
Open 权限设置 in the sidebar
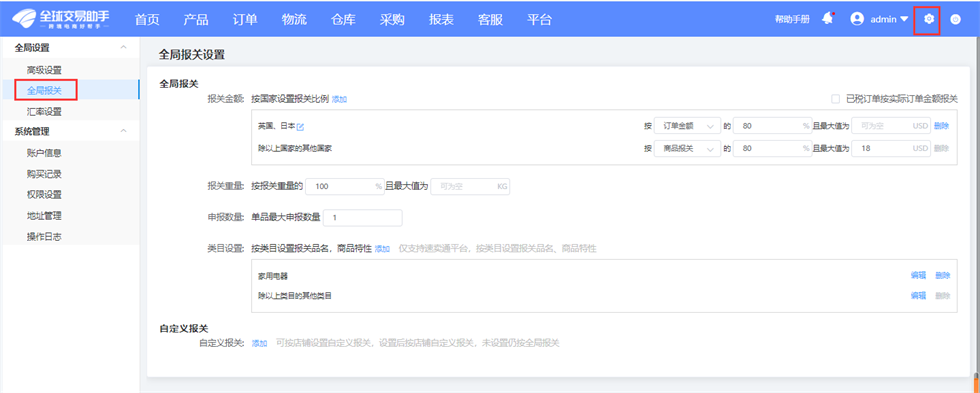44,195
